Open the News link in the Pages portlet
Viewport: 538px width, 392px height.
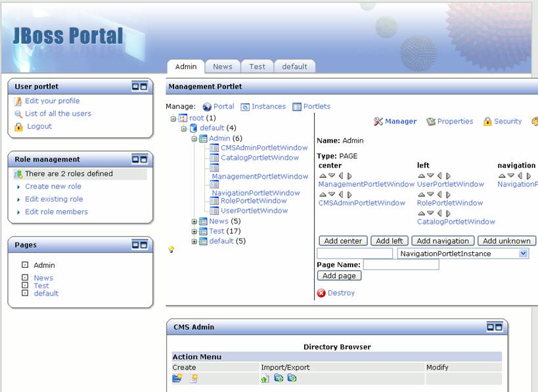[43, 278]
